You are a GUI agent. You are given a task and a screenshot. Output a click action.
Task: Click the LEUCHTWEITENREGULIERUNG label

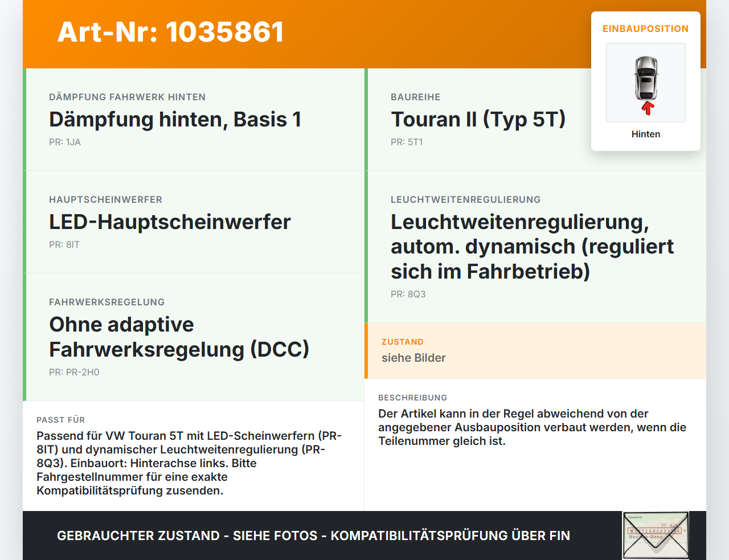[x=465, y=199]
